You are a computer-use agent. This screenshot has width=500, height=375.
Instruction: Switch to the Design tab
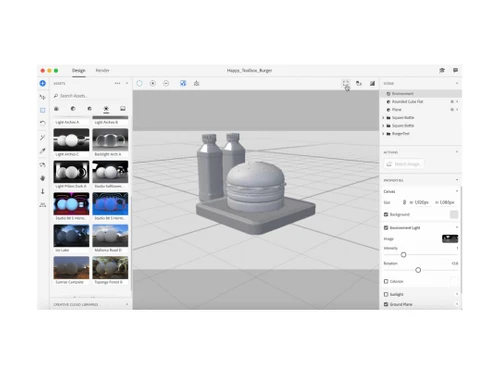[x=79, y=70]
